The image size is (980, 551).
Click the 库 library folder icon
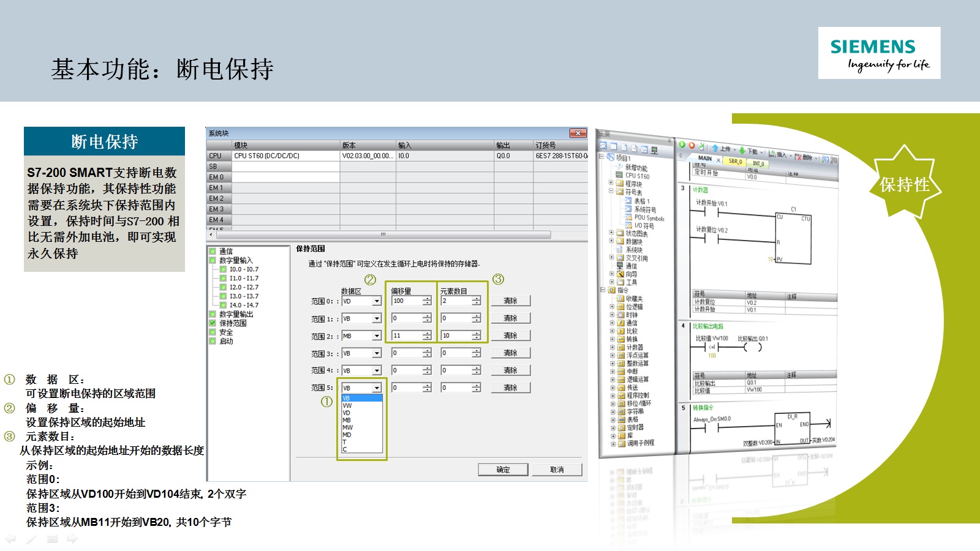621,435
